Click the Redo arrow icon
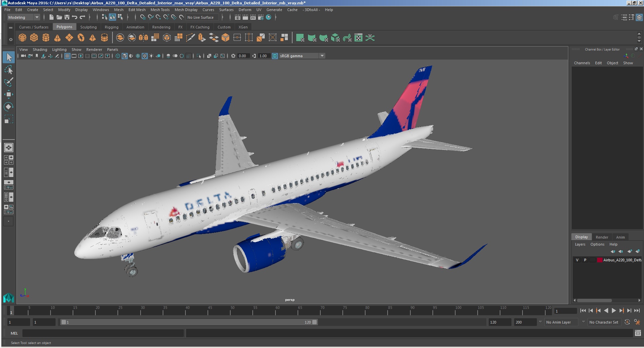The width and height of the screenshot is (644, 348). click(x=82, y=17)
